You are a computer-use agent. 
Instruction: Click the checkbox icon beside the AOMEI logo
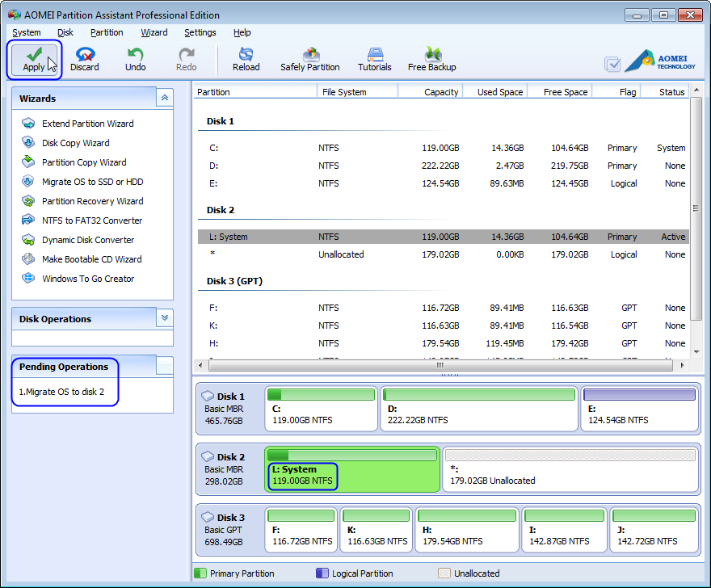612,64
